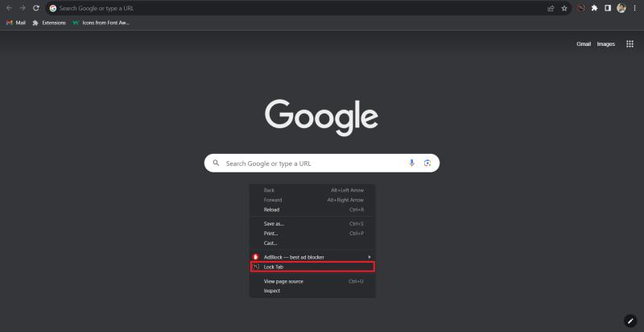Open the Gmail link
644x332 pixels.
[x=584, y=44]
